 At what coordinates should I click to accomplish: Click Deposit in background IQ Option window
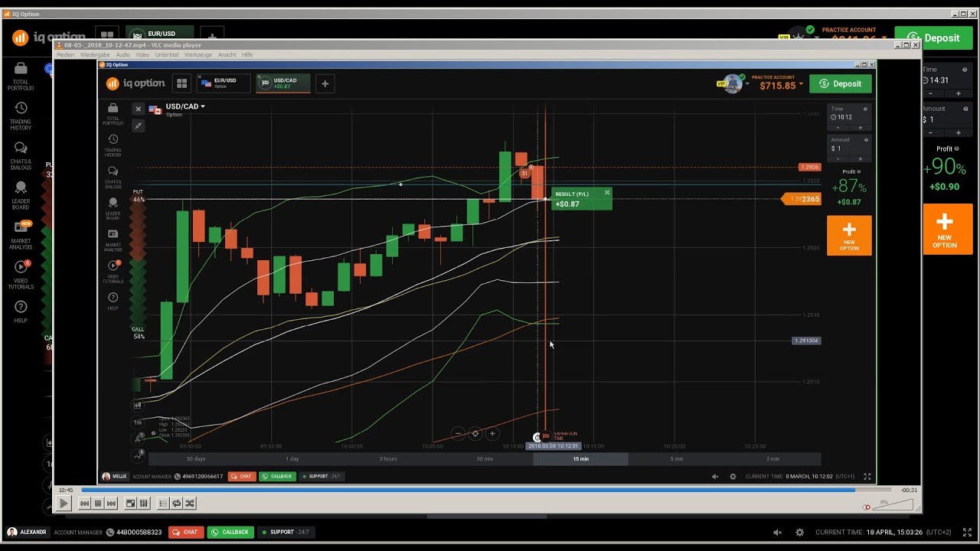[x=933, y=38]
